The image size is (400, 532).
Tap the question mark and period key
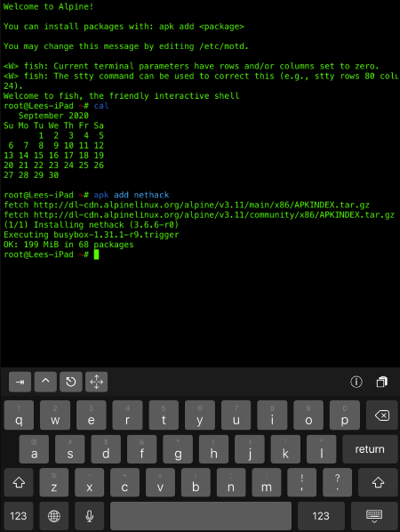click(x=337, y=482)
